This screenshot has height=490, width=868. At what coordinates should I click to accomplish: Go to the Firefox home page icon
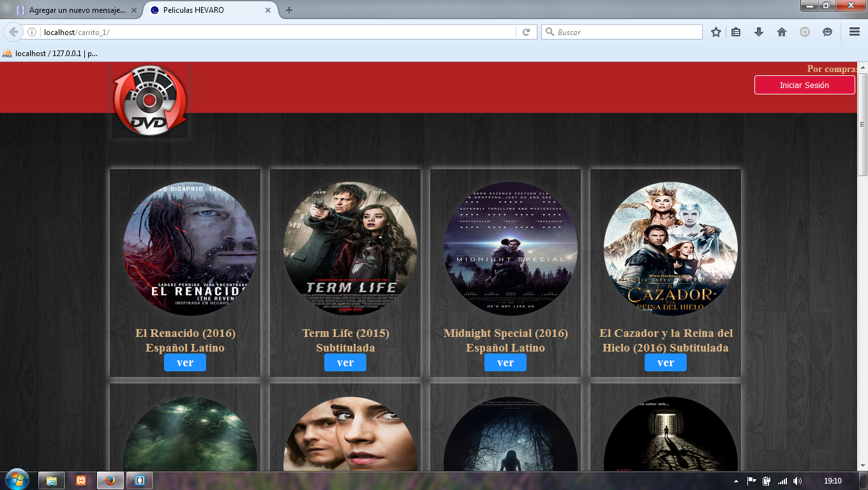pyautogui.click(x=782, y=32)
